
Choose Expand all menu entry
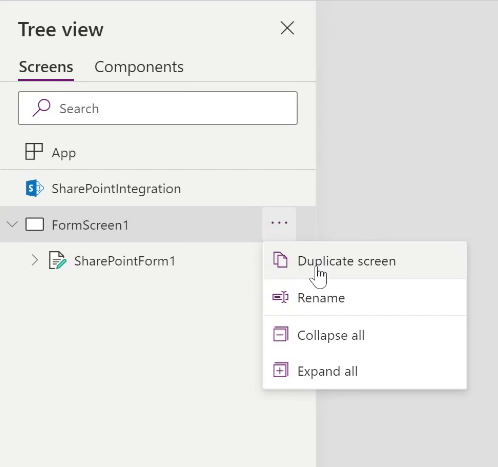click(x=365, y=371)
